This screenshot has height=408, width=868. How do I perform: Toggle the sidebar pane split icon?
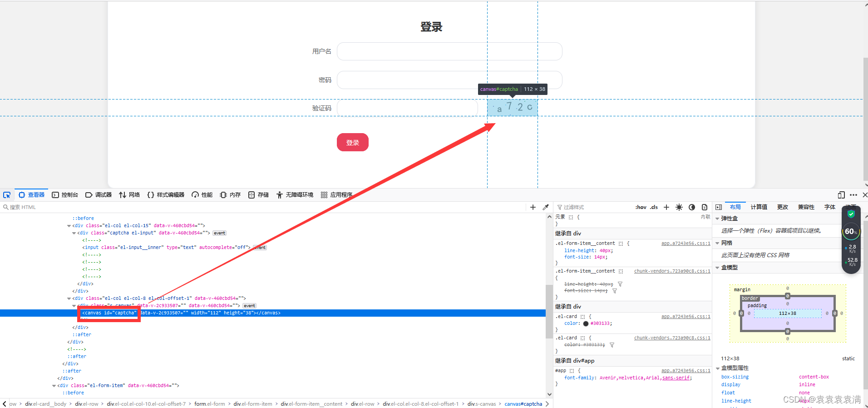[x=719, y=207]
